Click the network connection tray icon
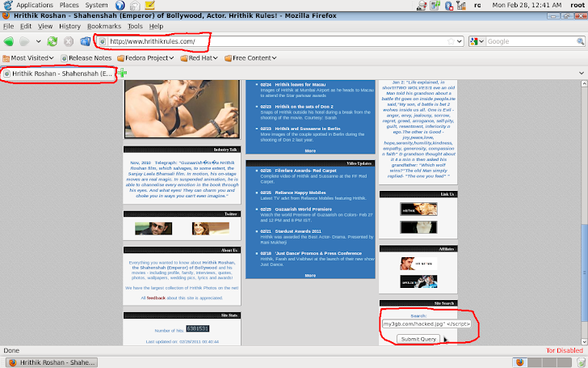Image resolution: width=588 pixels, height=368 pixels. (x=435, y=5)
